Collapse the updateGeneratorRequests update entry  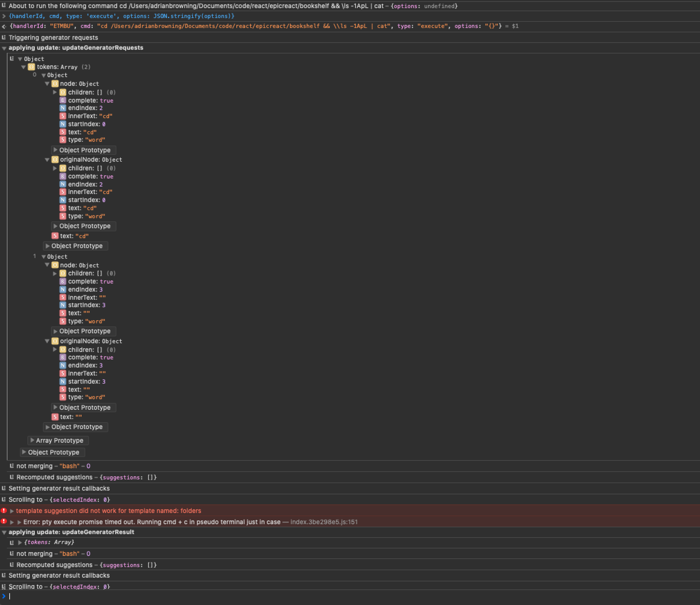point(4,48)
